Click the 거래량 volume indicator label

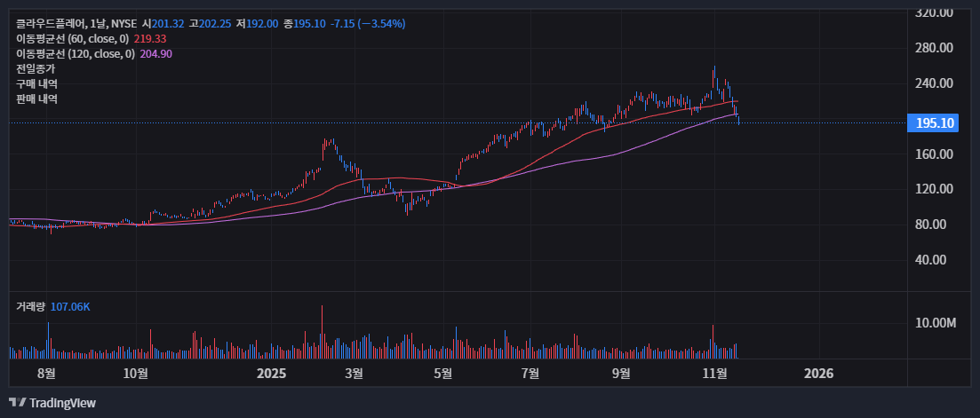point(30,306)
